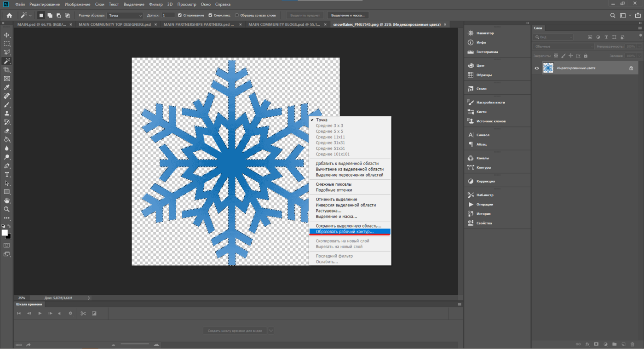The image size is (644, 349).
Task: Toggle the Сглаживание checkbox
Action: (x=180, y=15)
